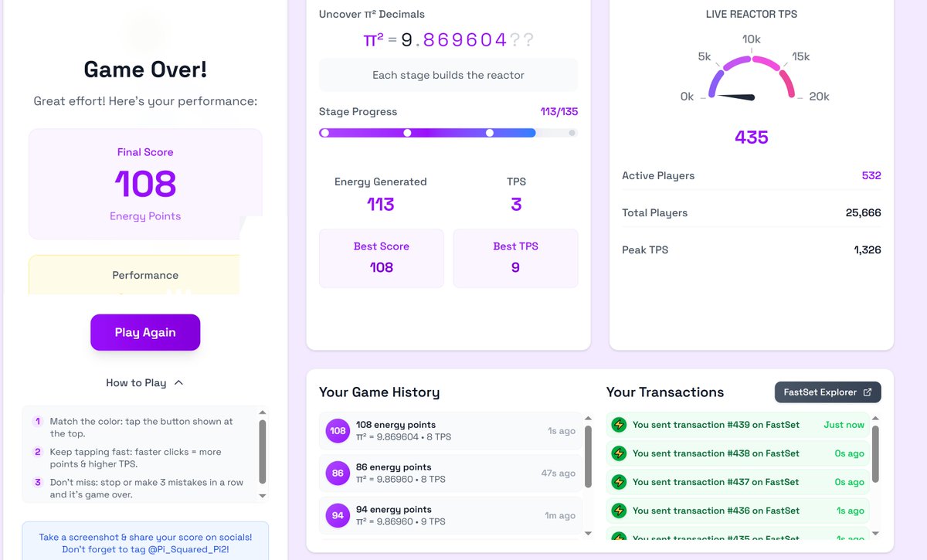Click external link icon in FastSet Explorer

868,392
